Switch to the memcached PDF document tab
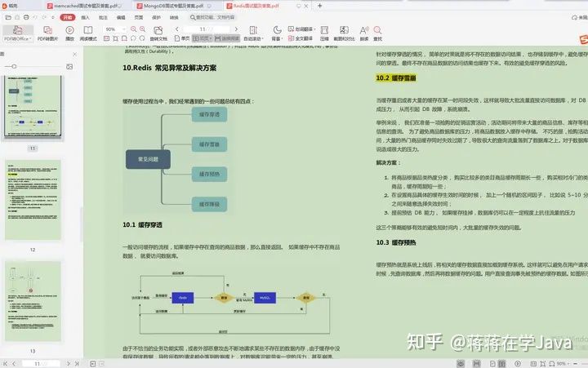 pos(86,6)
